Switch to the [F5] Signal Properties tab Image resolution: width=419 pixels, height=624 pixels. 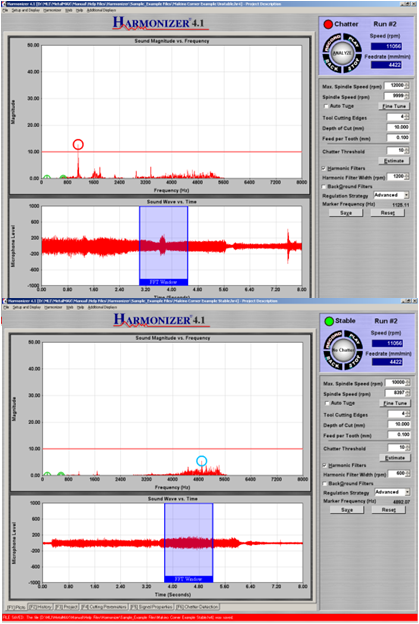[x=151, y=607]
